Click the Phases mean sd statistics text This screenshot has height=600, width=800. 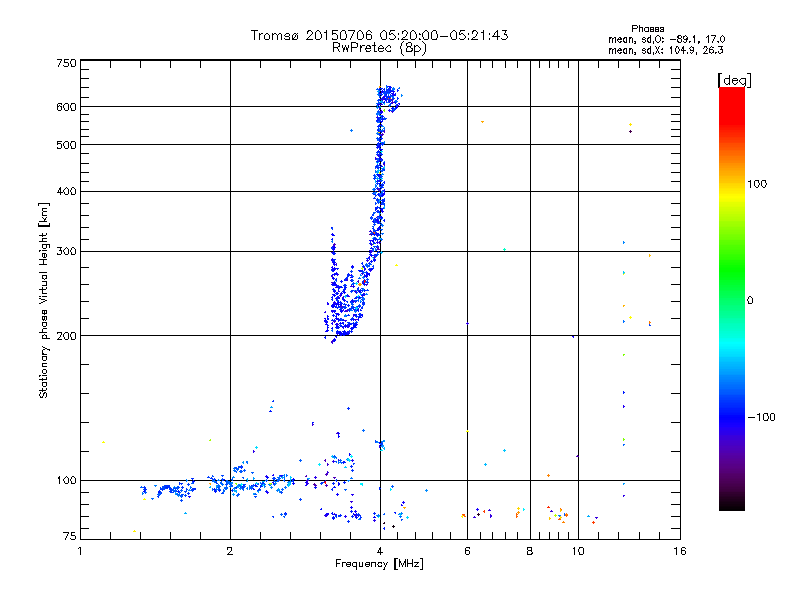coord(666,39)
